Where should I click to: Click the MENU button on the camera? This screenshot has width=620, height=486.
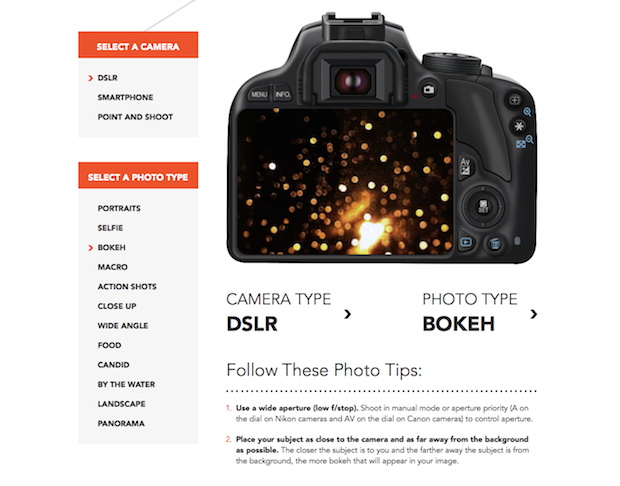pos(259,94)
